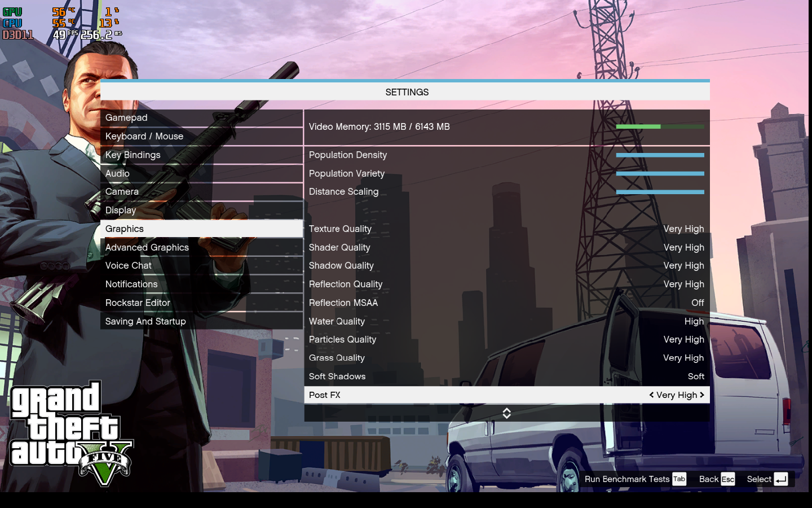The height and width of the screenshot is (508, 812).
Task: Select the Shadow Quality setting row
Action: tap(507, 265)
